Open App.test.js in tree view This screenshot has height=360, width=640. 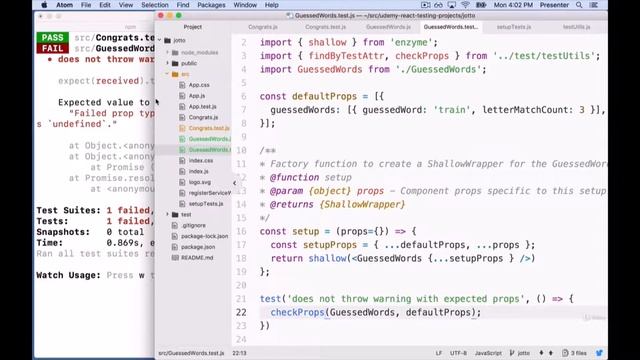coord(202,107)
